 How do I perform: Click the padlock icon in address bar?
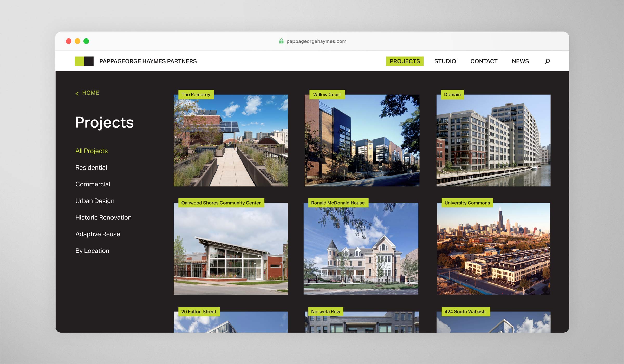pos(281,41)
